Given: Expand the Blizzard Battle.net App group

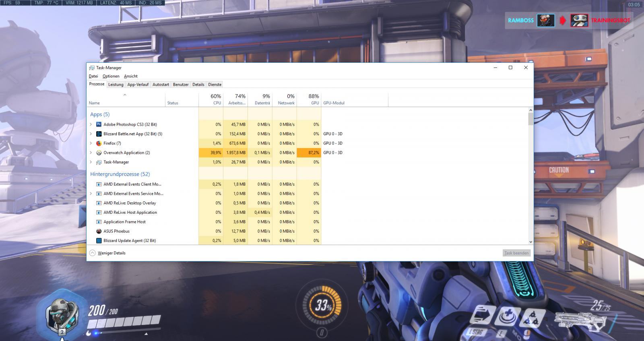Looking at the screenshot, I should pos(91,134).
